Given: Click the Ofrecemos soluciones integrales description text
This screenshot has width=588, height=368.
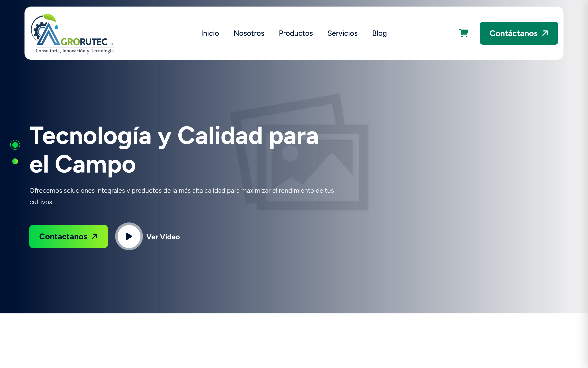Looking at the screenshot, I should point(182,196).
